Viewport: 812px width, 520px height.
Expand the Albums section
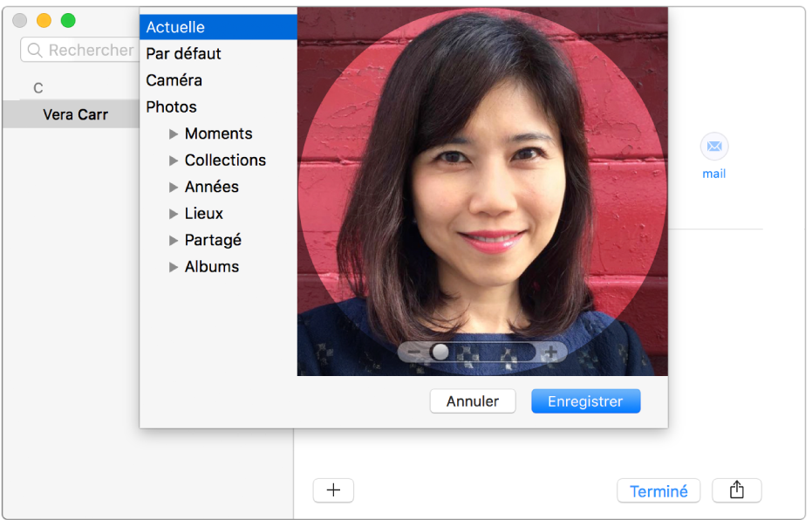coord(173,266)
